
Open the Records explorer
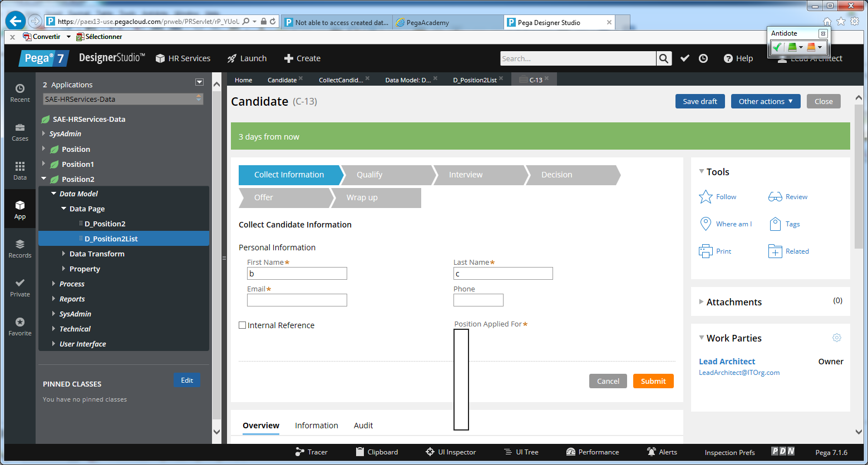pyautogui.click(x=20, y=249)
